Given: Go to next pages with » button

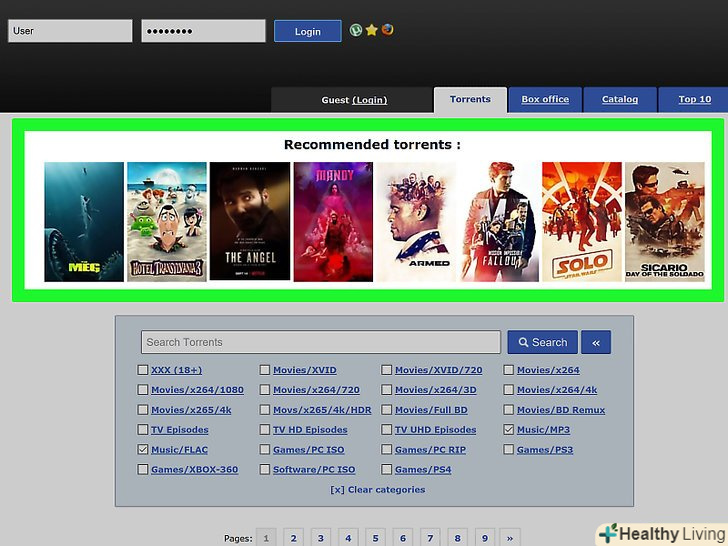Looking at the screenshot, I should click(510, 537).
